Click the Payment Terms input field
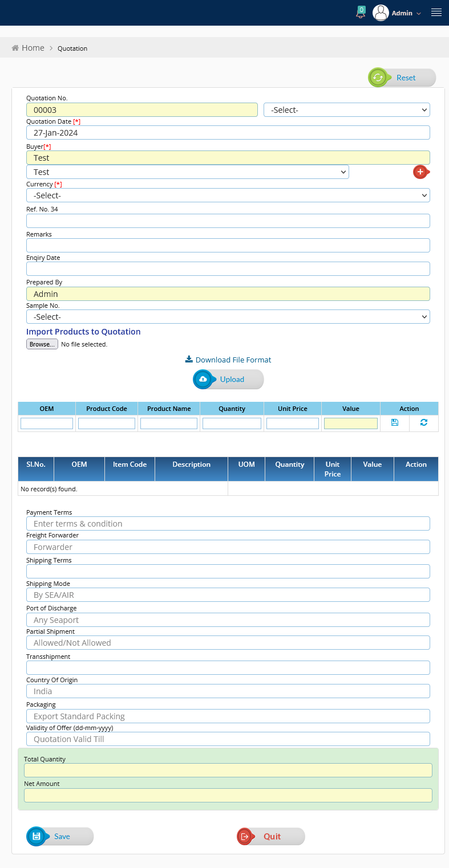 (x=228, y=524)
